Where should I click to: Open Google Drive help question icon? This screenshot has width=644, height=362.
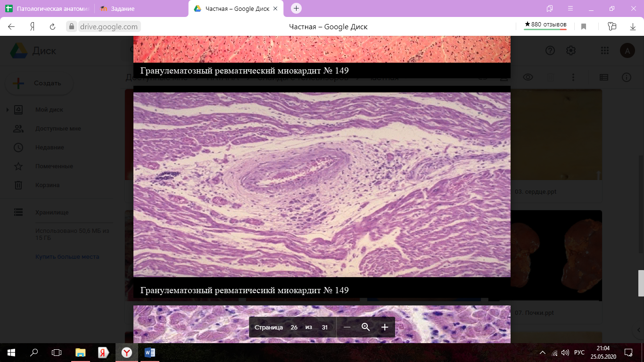coord(550,50)
